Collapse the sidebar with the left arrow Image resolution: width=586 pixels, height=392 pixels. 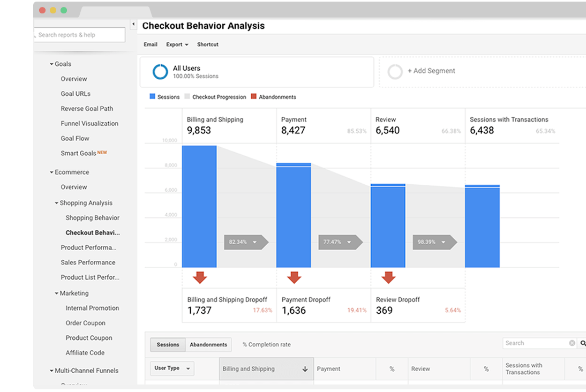(x=133, y=24)
